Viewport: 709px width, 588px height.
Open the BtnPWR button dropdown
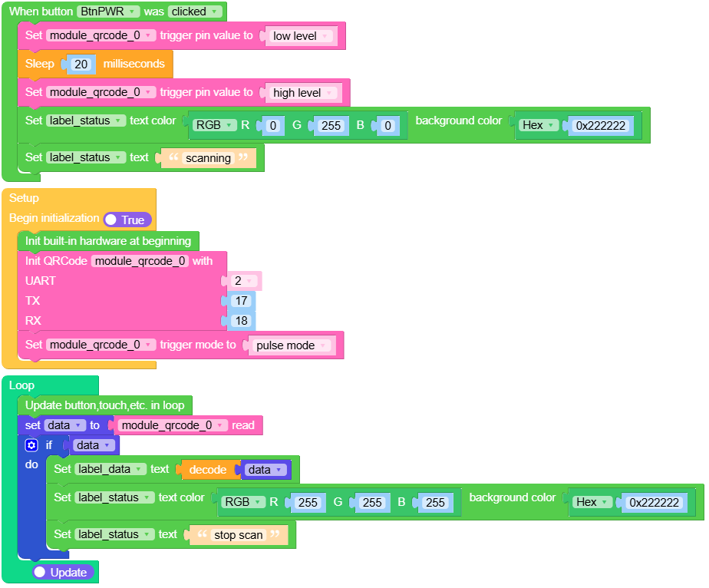pyautogui.click(x=108, y=12)
